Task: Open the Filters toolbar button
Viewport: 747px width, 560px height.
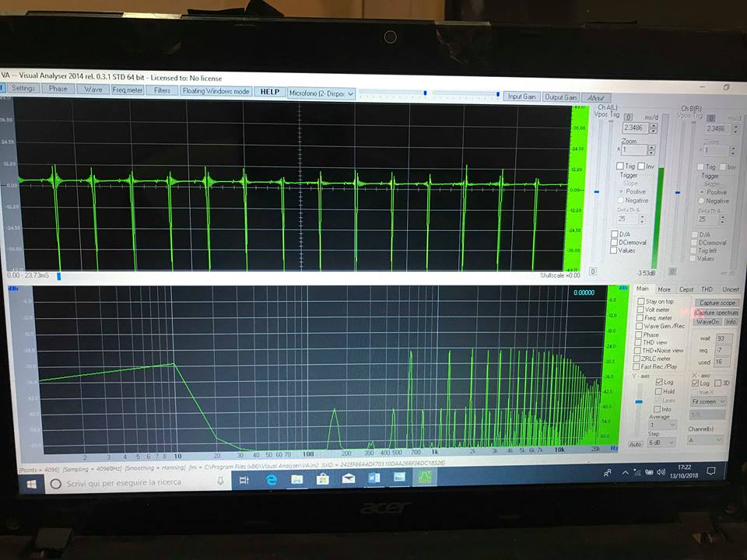Action: (162, 90)
